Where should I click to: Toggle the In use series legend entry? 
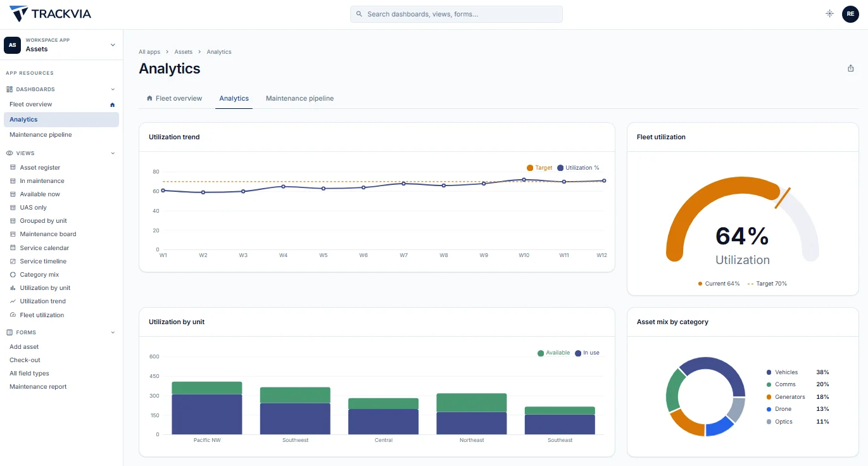click(x=587, y=353)
